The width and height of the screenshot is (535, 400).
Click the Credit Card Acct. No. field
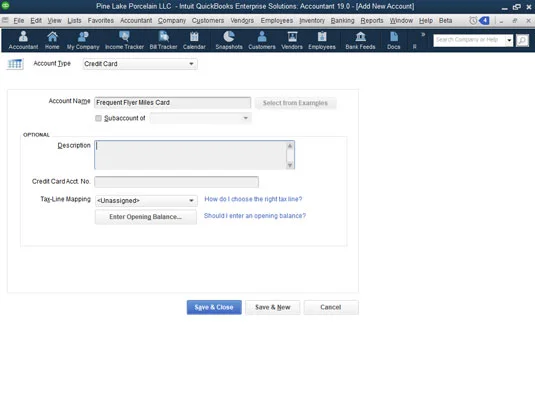pos(176,182)
